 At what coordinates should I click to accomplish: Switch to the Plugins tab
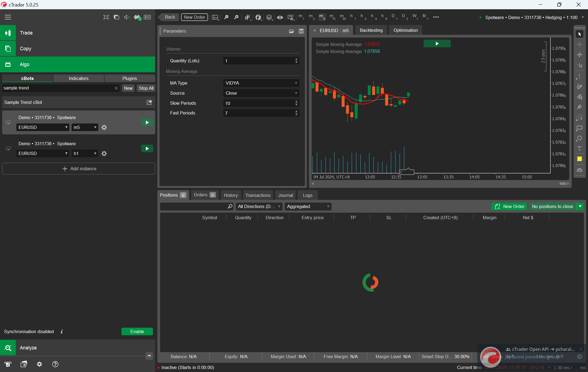point(130,78)
